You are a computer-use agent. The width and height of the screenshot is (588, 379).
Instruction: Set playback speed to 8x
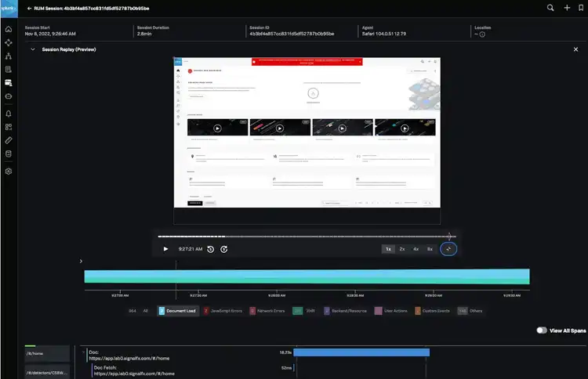coord(430,249)
